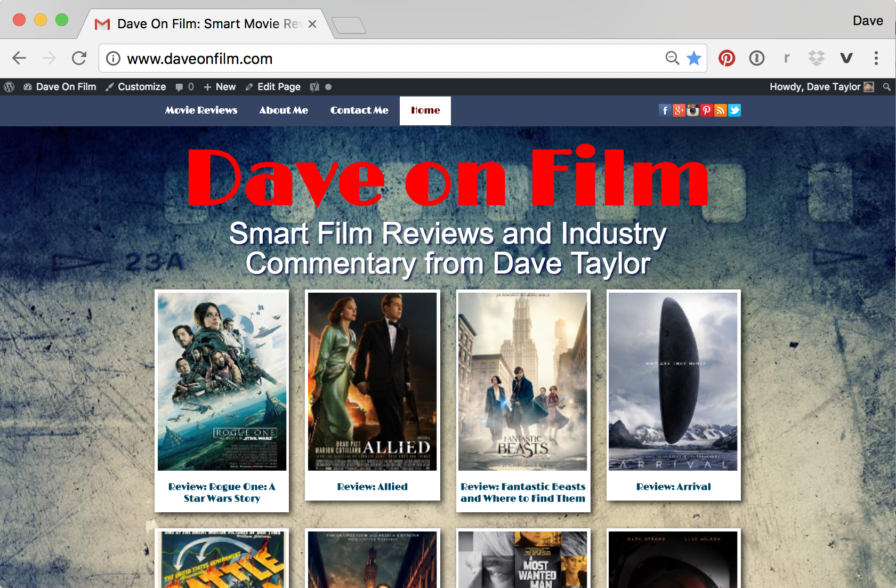The width and height of the screenshot is (896, 588).
Task: Click the Dropbox extension icon
Action: 817,58
